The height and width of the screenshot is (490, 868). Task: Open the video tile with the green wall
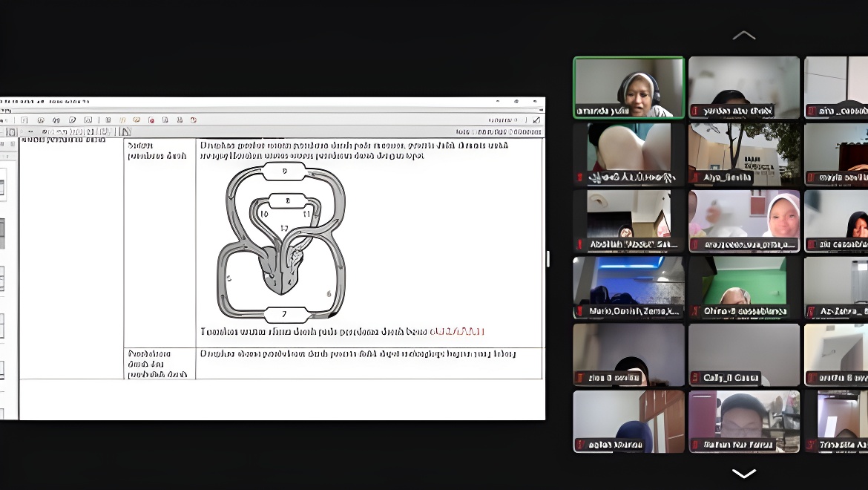[744, 287]
